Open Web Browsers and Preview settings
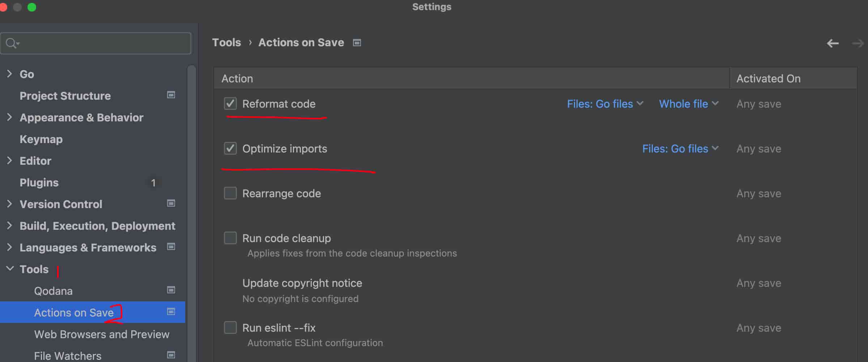The image size is (868, 362). (102, 334)
